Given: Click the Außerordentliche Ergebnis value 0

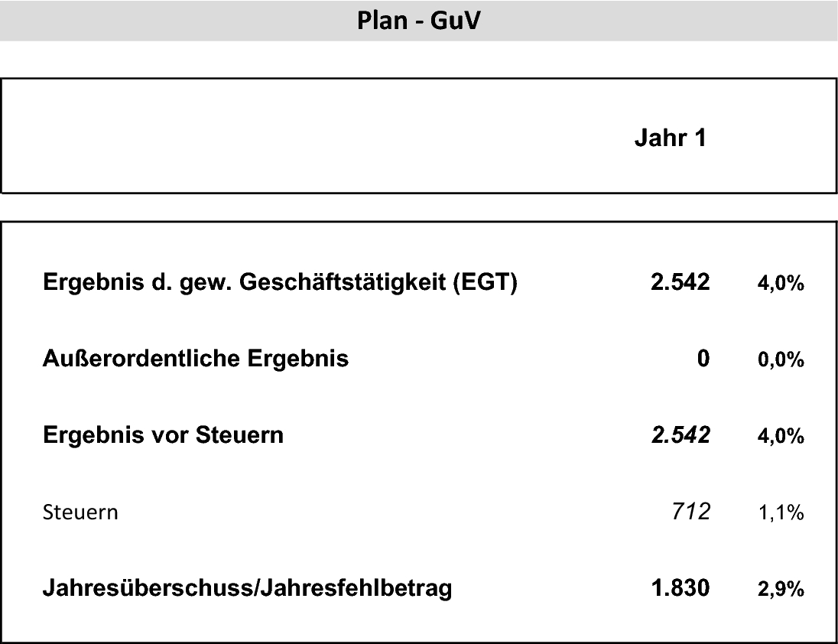Looking at the screenshot, I should (x=703, y=358).
